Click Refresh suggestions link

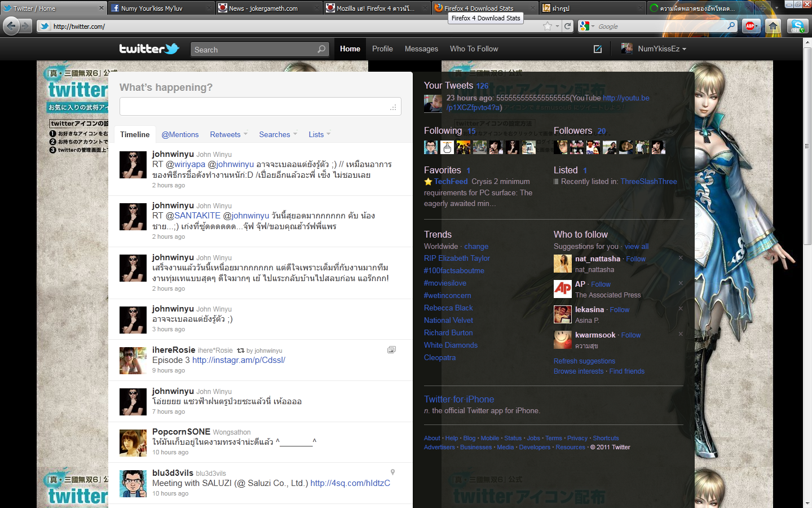pyautogui.click(x=584, y=361)
